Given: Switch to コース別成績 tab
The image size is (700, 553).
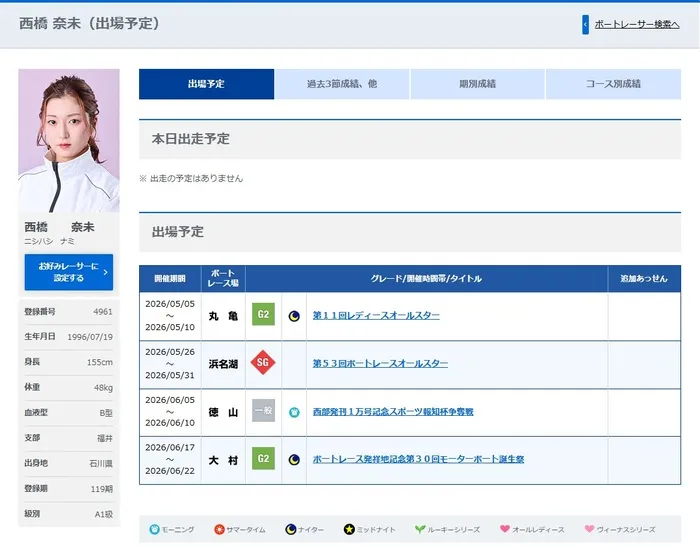Looking at the screenshot, I should tap(613, 84).
